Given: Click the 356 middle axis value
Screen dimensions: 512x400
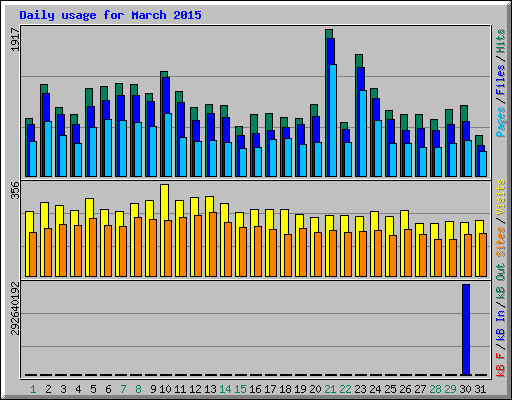Looking at the screenshot, I should click(15, 190).
